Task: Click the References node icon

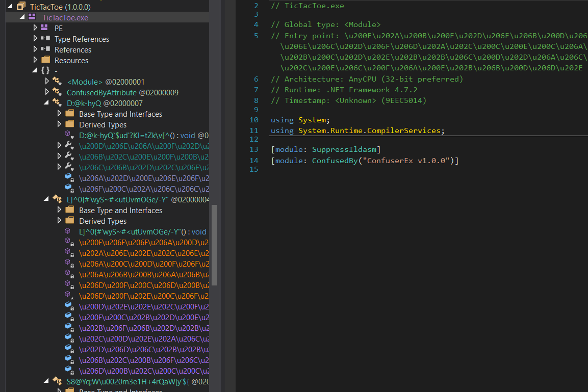Action: coord(45,49)
